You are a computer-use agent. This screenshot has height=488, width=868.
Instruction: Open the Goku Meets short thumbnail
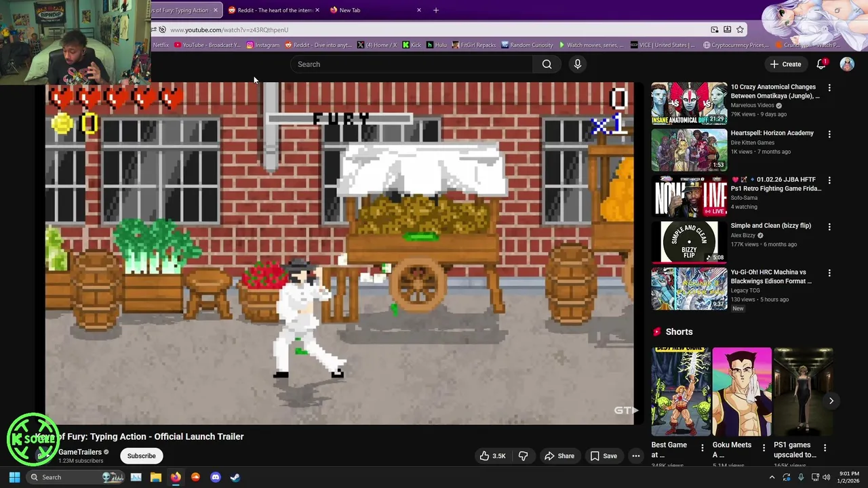click(x=742, y=392)
